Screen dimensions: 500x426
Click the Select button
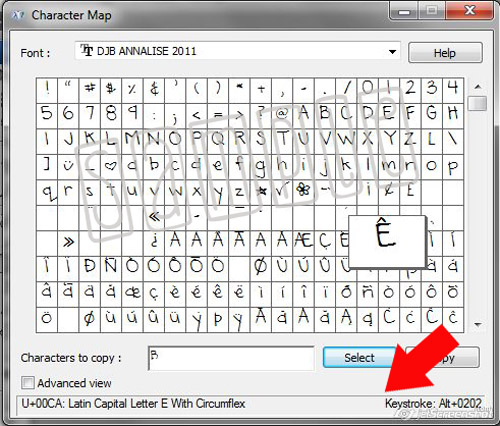coord(360,357)
